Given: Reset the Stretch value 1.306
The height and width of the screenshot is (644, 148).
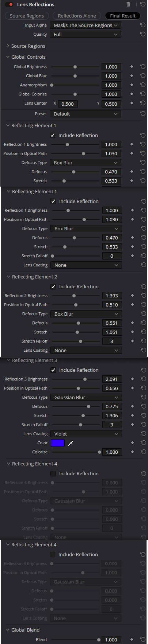Looking at the screenshot, I should [x=143, y=415].
